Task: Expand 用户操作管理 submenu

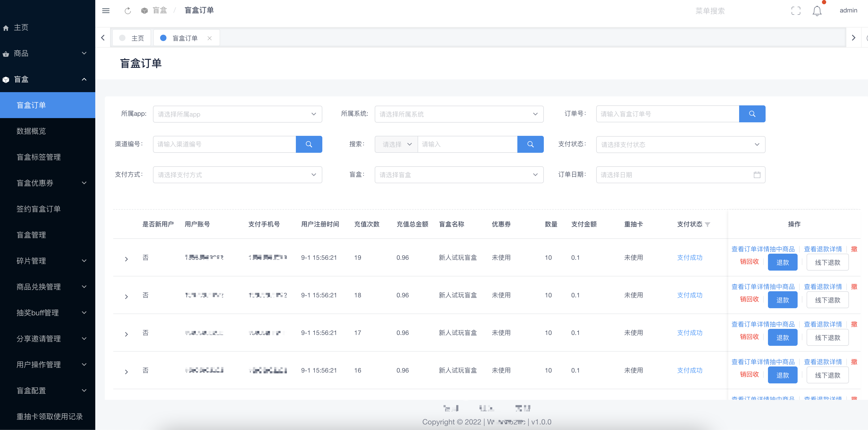Action: [x=48, y=365]
